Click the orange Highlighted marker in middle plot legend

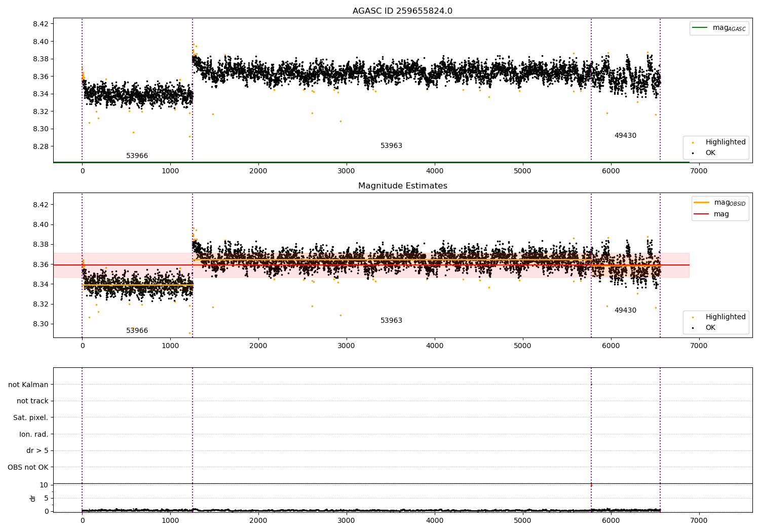click(x=693, y=317)
